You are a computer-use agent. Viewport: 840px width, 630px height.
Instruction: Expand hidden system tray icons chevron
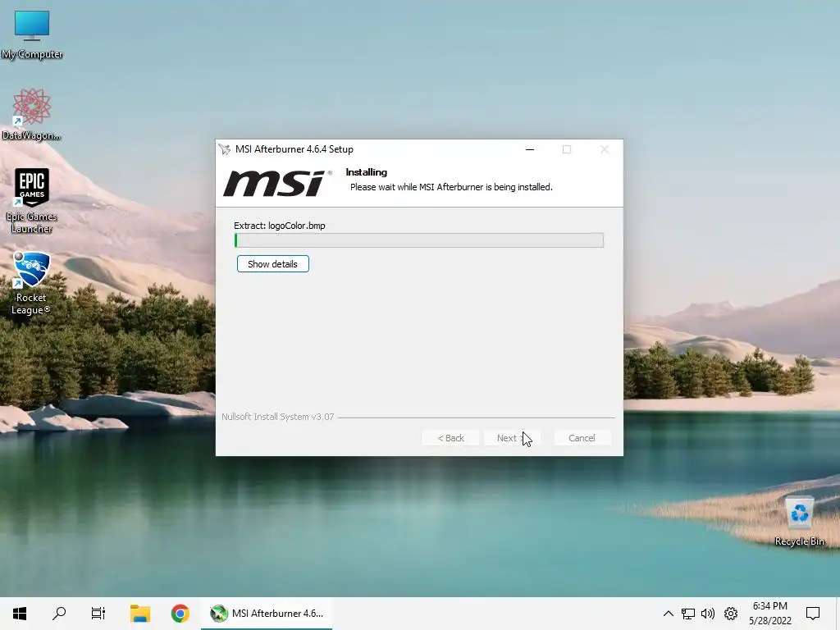668,614
